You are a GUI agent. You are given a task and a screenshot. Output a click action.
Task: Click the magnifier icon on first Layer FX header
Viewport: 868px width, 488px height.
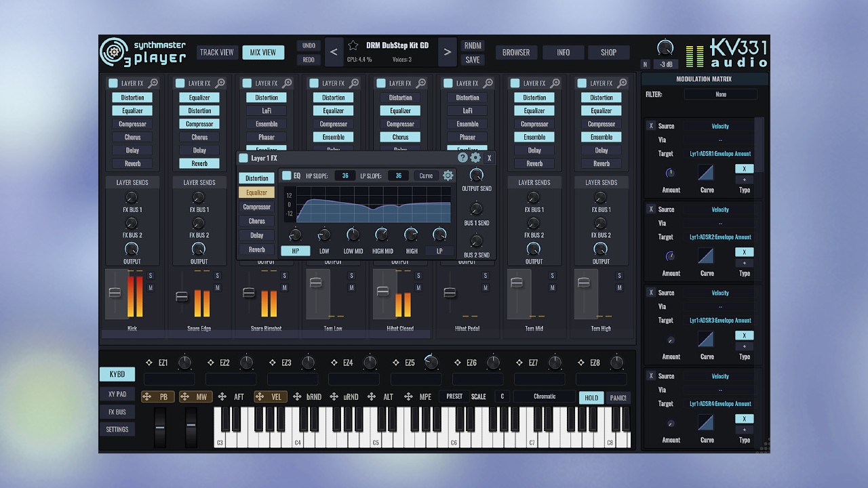(153, 83)
